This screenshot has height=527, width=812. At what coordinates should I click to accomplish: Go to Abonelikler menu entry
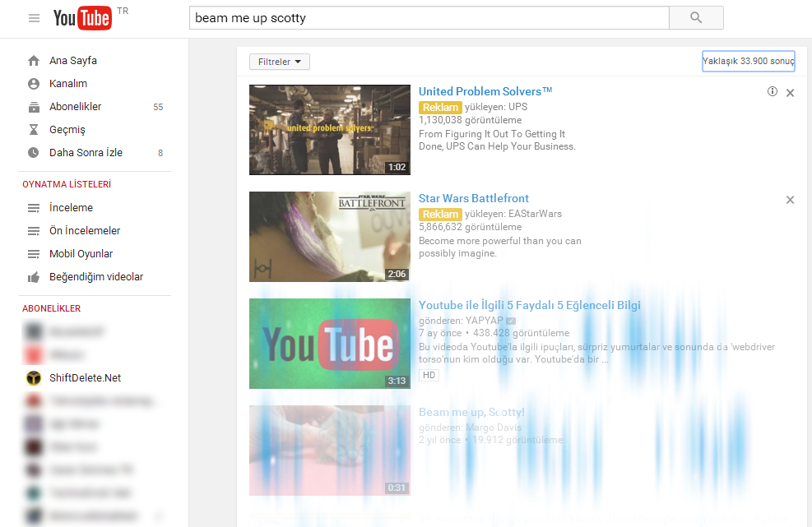click(75, 107)
